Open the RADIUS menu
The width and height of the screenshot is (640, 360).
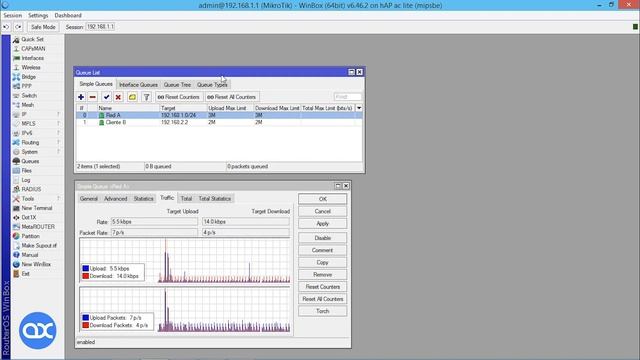pyautogui.click(x=31, y=189)
